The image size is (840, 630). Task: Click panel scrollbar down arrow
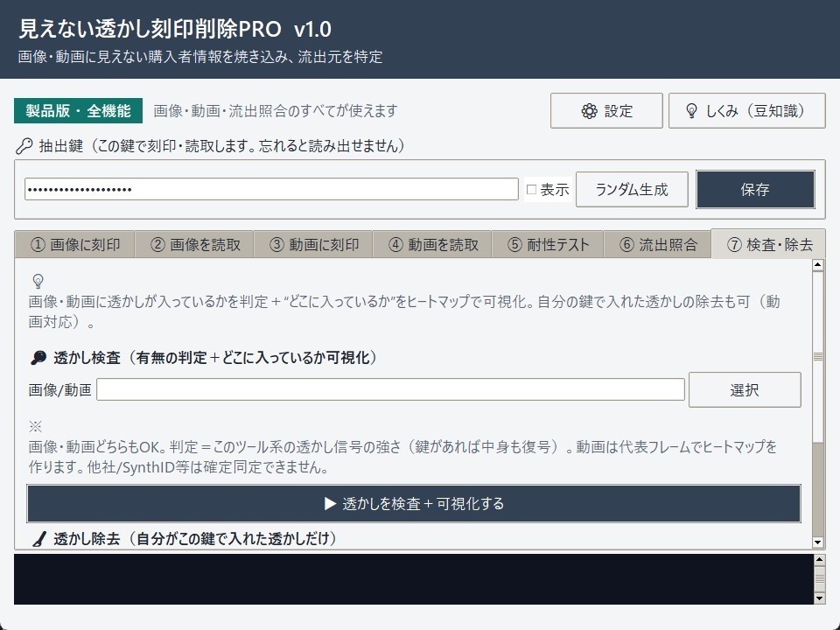pos(817,542)
